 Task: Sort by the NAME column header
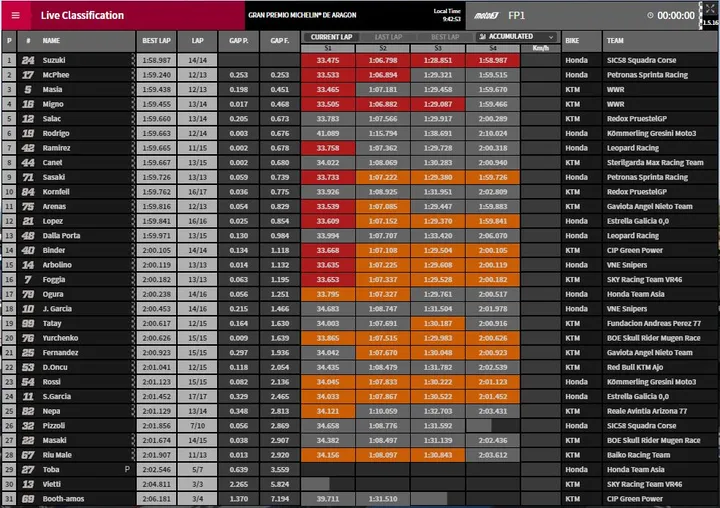[51, 41]
